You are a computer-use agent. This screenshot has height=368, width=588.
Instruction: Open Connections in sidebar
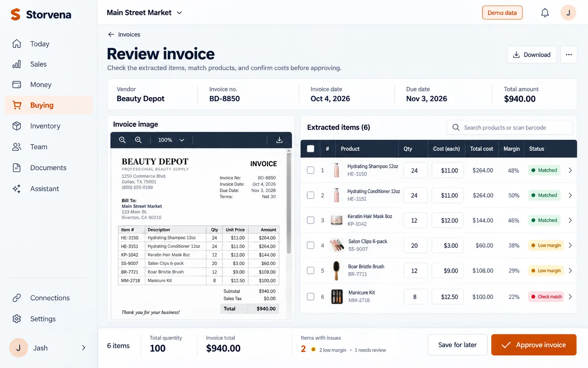48,298
